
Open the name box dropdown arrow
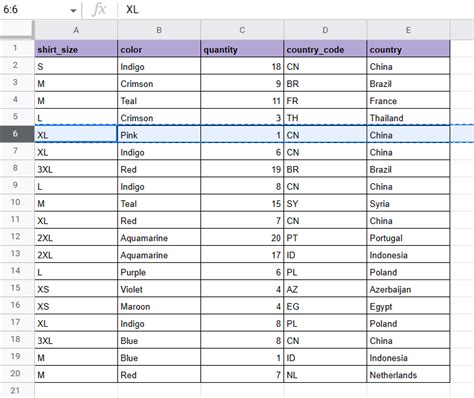(x=73, y=10)
